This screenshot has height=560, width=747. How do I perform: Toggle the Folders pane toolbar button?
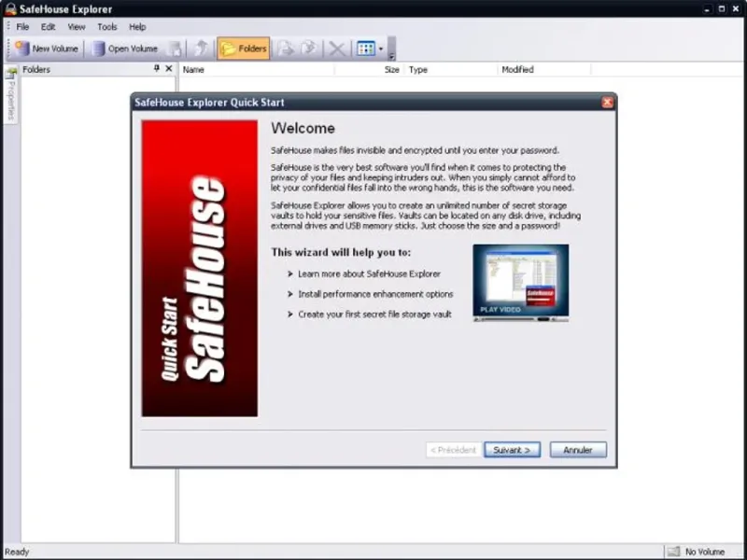point(244,49)
